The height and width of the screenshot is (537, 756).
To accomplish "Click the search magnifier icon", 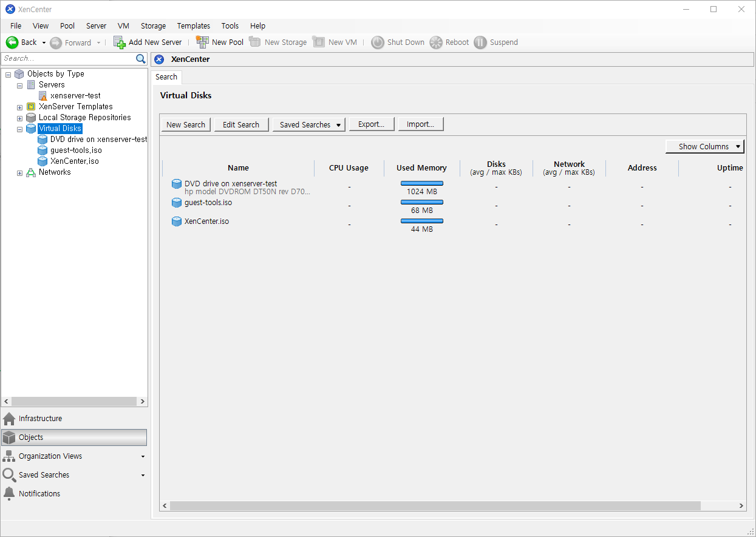I will 141,59.
